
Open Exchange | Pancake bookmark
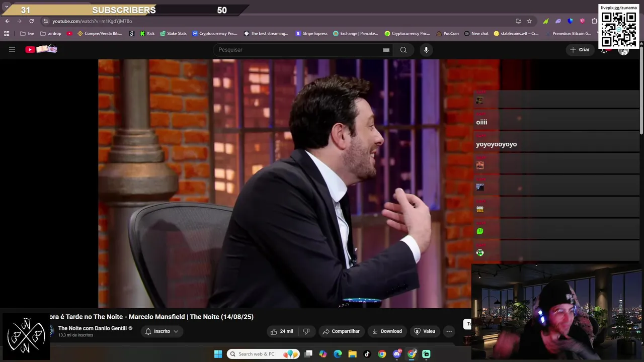(355, 34)
